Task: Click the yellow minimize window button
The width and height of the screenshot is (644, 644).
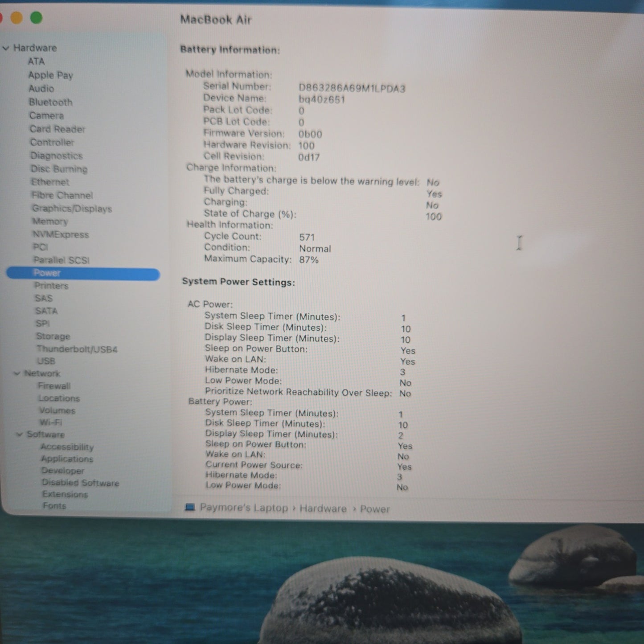Action: click(16, 18)
